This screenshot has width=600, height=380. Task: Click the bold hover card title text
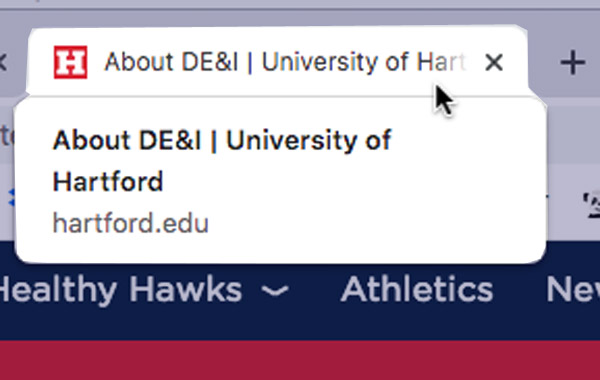[222, 161]
